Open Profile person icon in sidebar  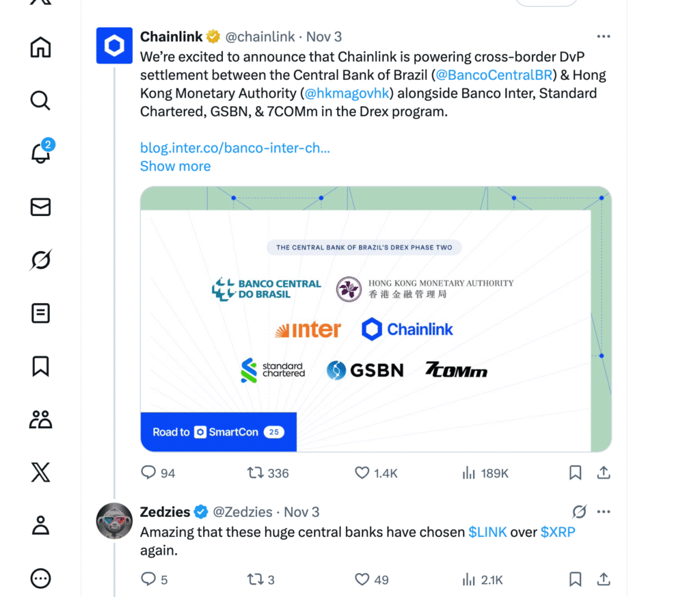coord(40,525)
